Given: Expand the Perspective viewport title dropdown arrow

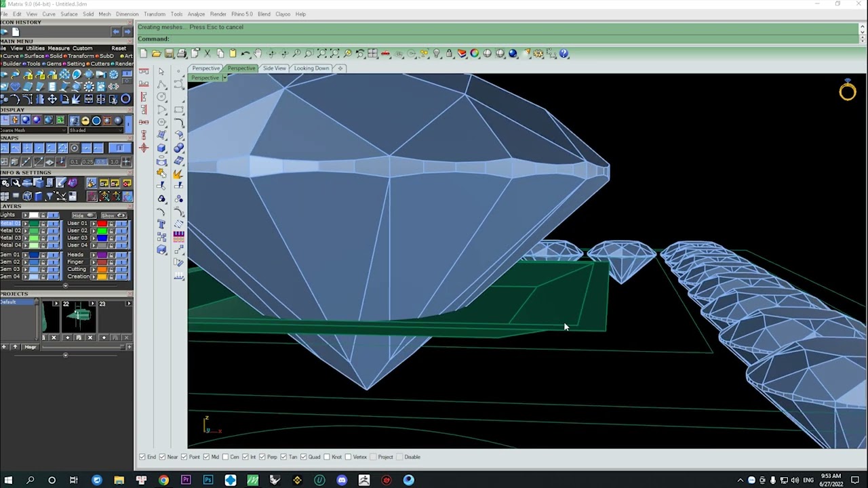Looking at the screenshot, I should coord(224,78).
